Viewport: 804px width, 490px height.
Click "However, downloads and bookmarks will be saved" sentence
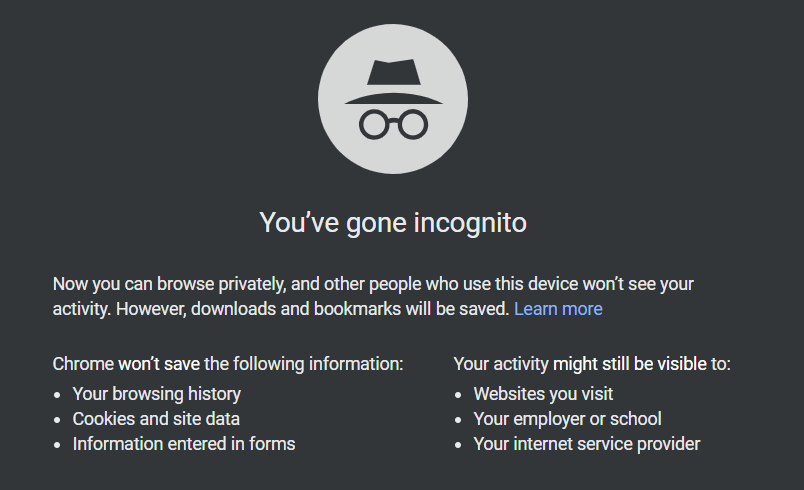(x=312, y=309)
